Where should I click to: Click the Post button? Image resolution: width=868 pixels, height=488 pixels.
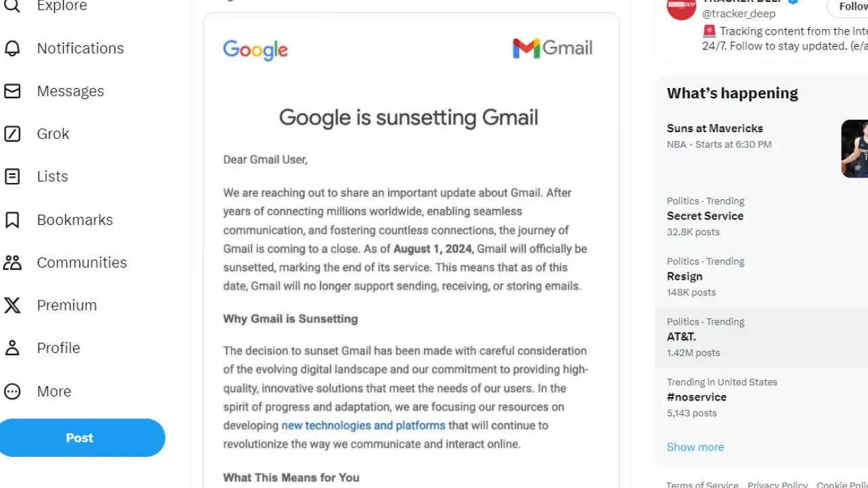pos(80,437)
